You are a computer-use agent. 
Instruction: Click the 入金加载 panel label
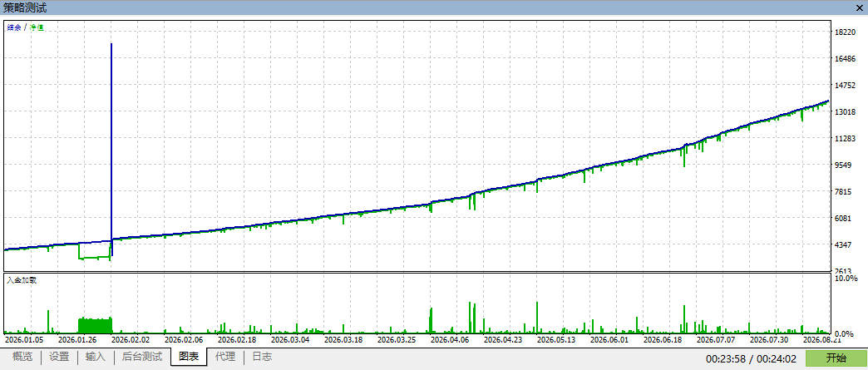tap(22, 280)
